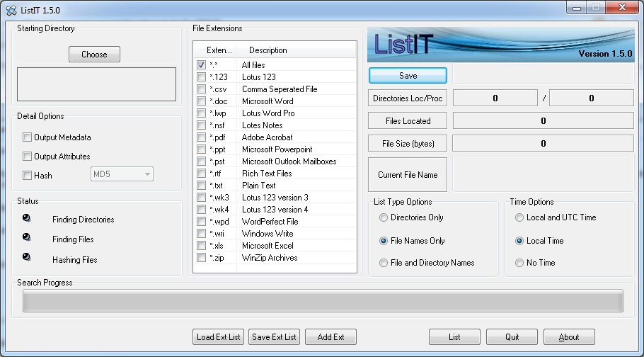Click the Current File Name label button
Screen dimensions: 644x357
[x=408, y=174]
